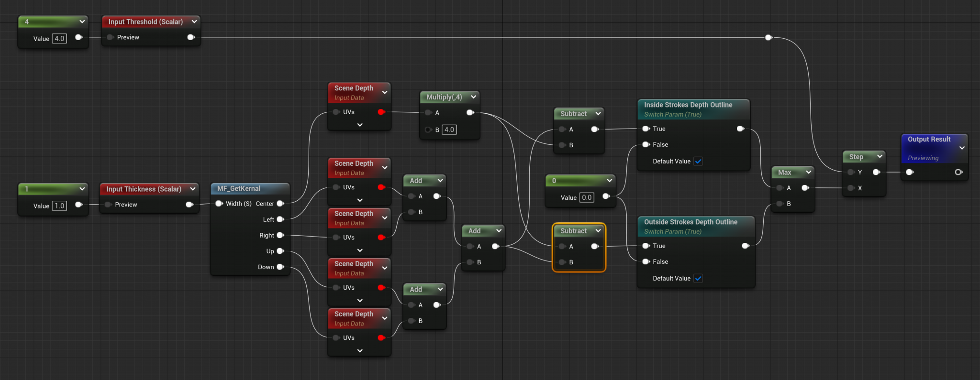Toggle Default Value checkbox on Inside Strokes node
This screenshot has width=980, height=380.
[698, 161]
